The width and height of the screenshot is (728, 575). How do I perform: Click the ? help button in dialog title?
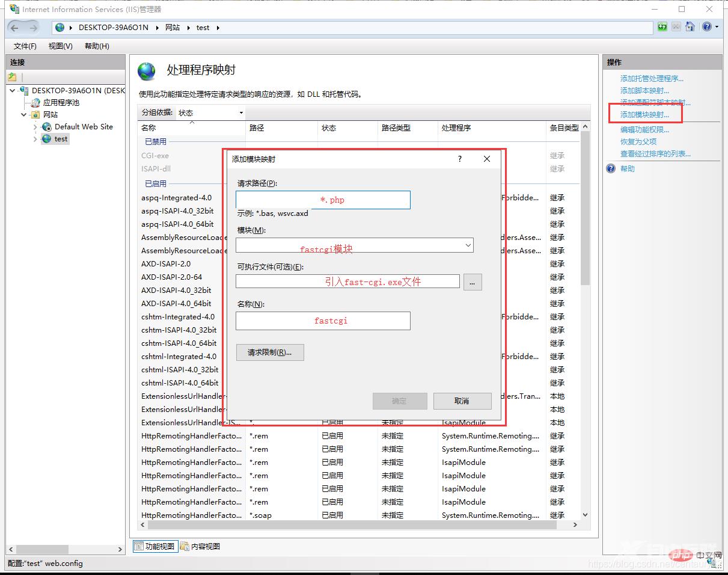click(x=460, y=159)
